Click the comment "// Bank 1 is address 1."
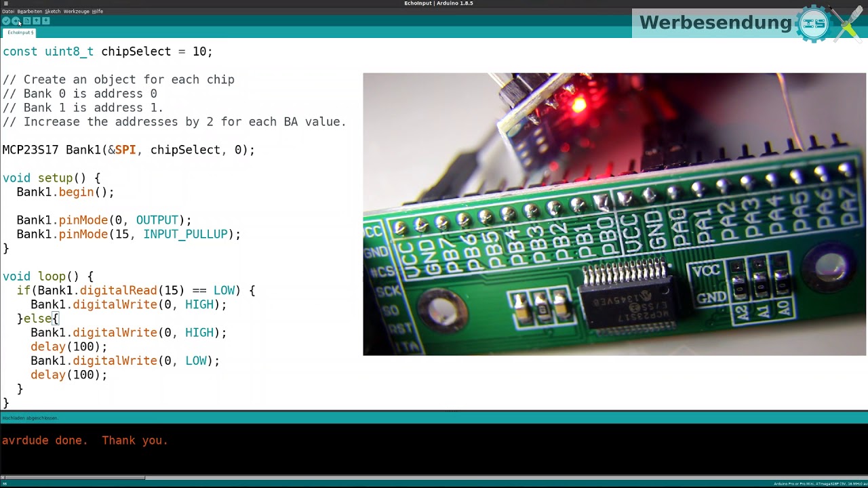 click(x=83, y=108)
